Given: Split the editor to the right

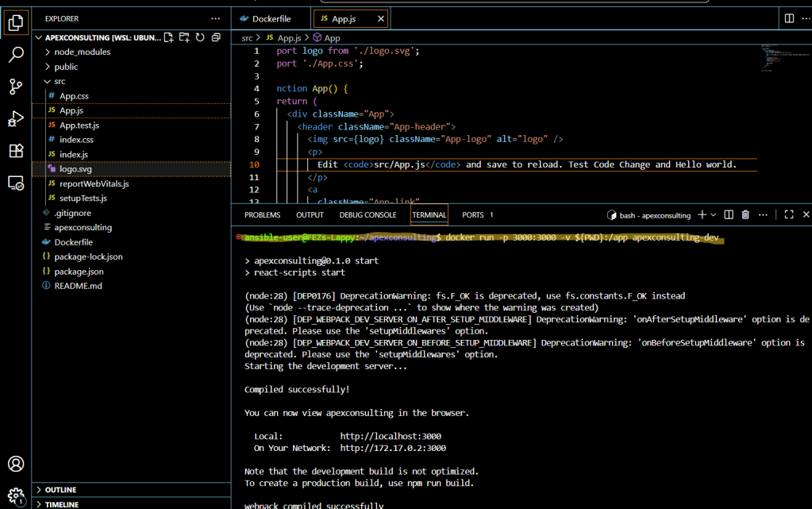Looking at the screenshot, I should coord(789,18).
